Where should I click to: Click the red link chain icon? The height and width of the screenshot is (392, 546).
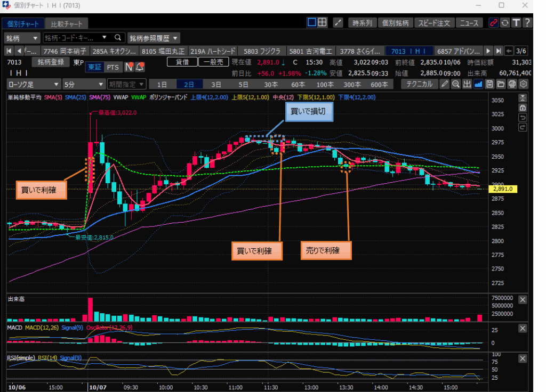494,23
